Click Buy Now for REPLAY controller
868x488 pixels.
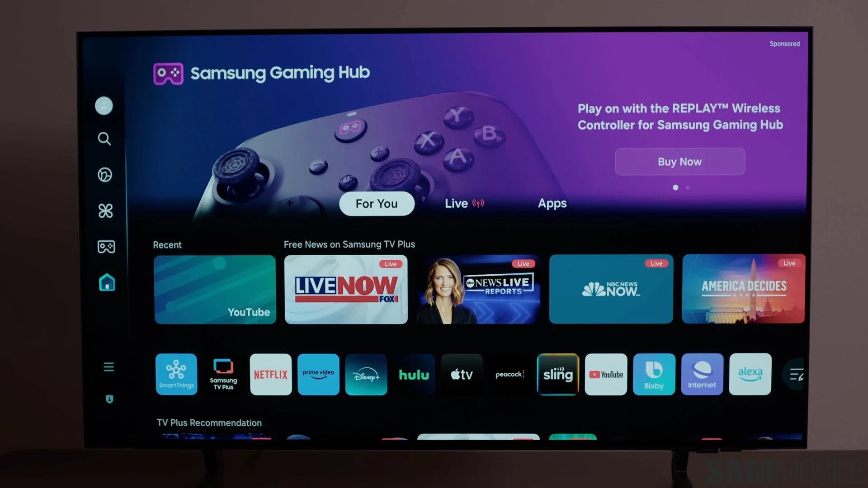[x=679, y=161]
